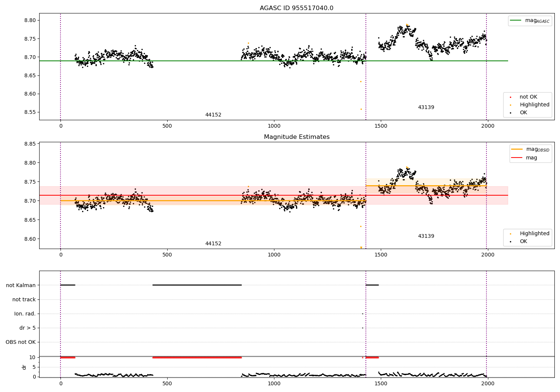560x392 pixels.
Task: Click the 8.80 y-tick of top plot
Action: (30, 20)
